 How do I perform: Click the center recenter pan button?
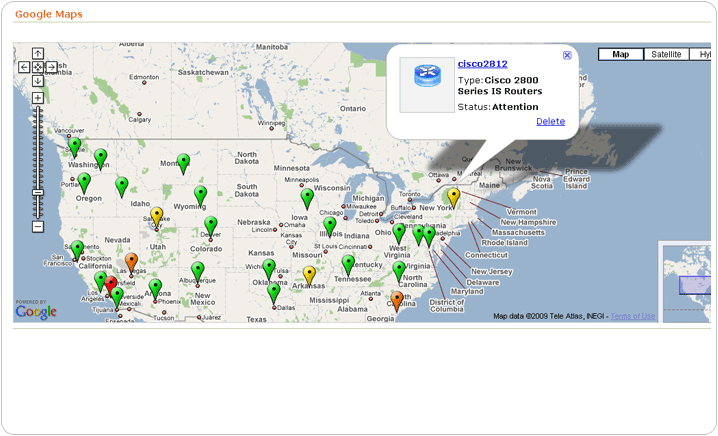(x=38, y=67)
